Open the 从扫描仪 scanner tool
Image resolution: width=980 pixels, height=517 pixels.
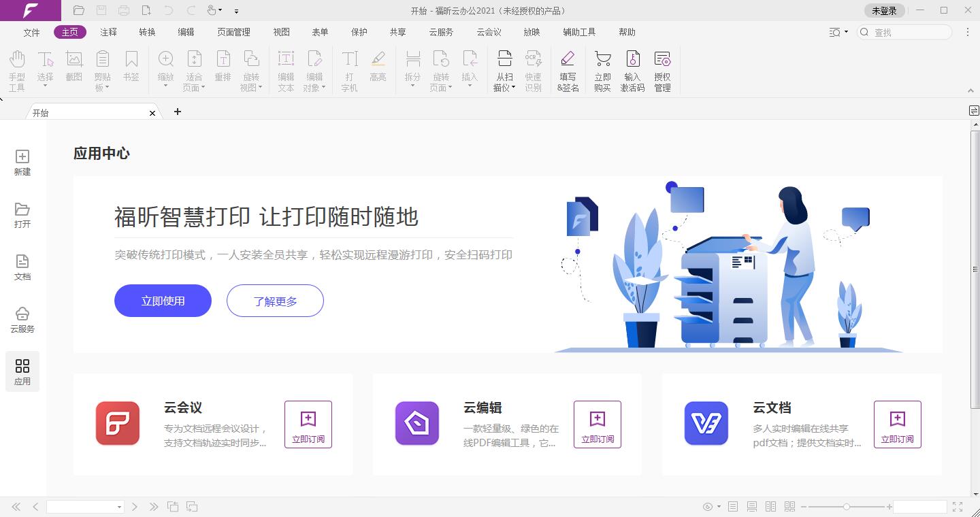tap(504, 65)
